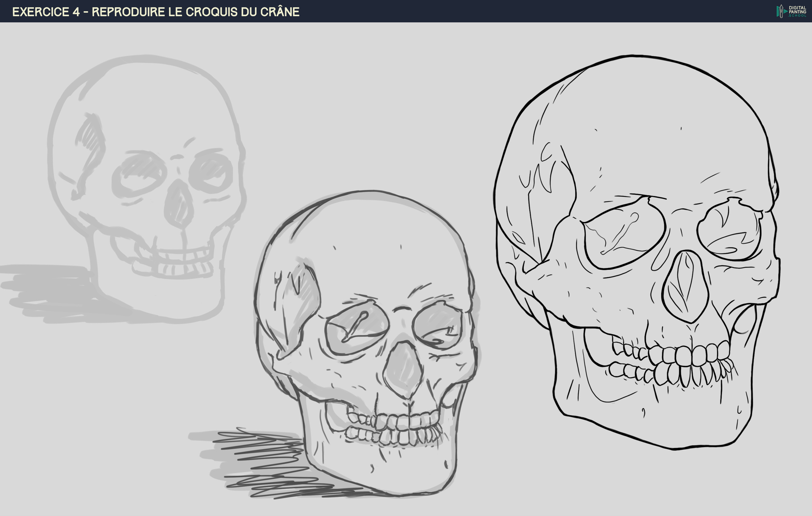Image resolution: width=812 pixels, height=516 pixels.
Task: Click the nose hole of the faint skull
Action: click(179, 204)
